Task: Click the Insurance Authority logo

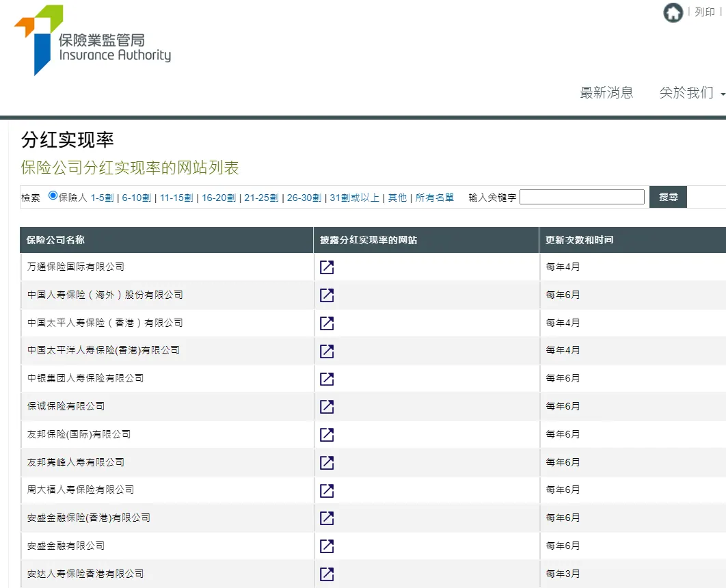Action: (x=92, y=40)
